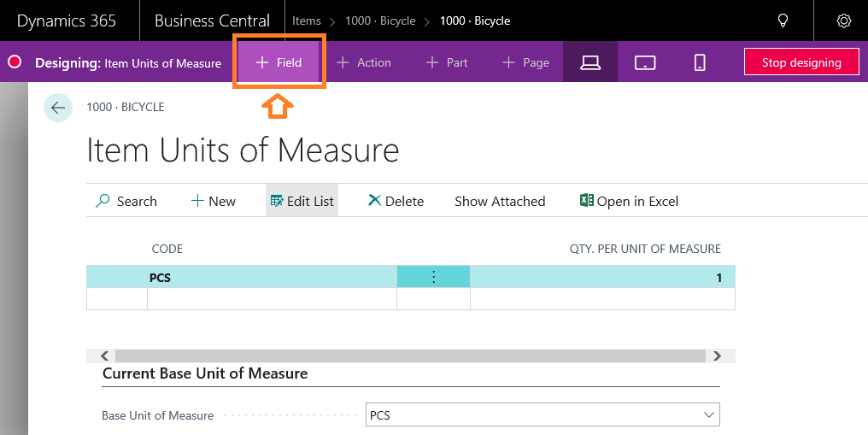This screenshot has width=868, height=435.
Task: Open first 1000 · Bicycle breadcrumb
Action: (x=380, y=21)
